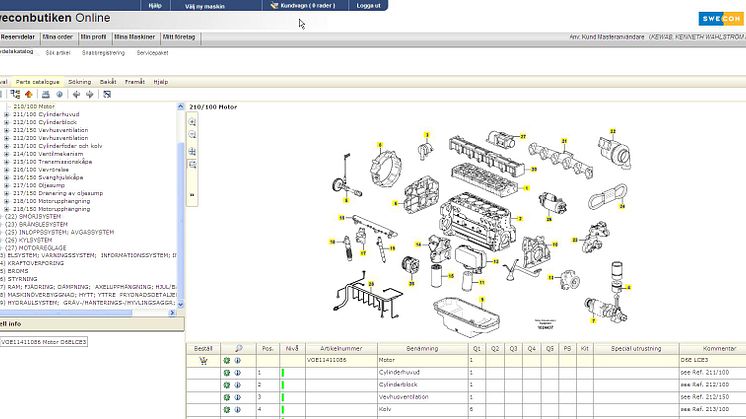Expand 216/150 Svänghjulskåpa tree node
This screenshot has height=419, width=746.
(6, 177)
